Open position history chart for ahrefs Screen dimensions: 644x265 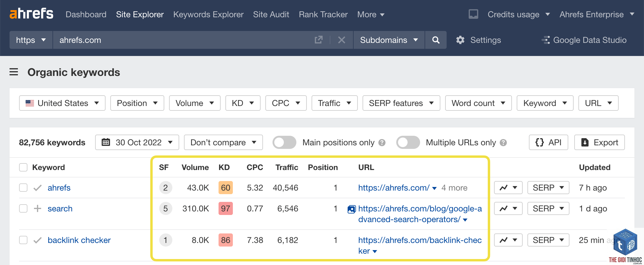(508, 188)
